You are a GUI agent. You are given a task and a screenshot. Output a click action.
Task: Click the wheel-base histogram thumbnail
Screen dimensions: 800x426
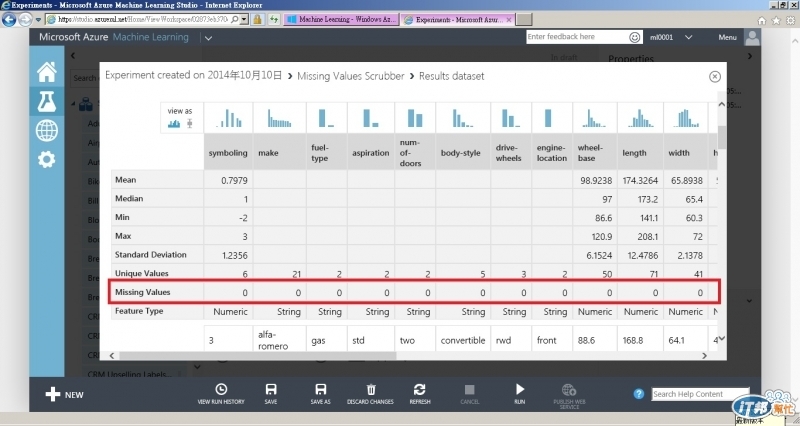click(x=595, y=118)
